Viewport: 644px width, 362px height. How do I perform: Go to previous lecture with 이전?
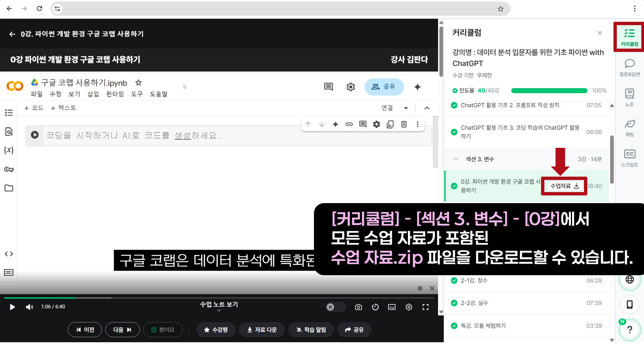click(x=85, y=330)
